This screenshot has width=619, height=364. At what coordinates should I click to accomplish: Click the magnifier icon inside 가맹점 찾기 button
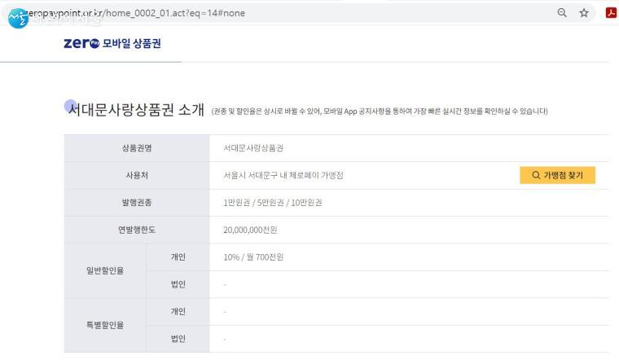(x=536, y=175)
